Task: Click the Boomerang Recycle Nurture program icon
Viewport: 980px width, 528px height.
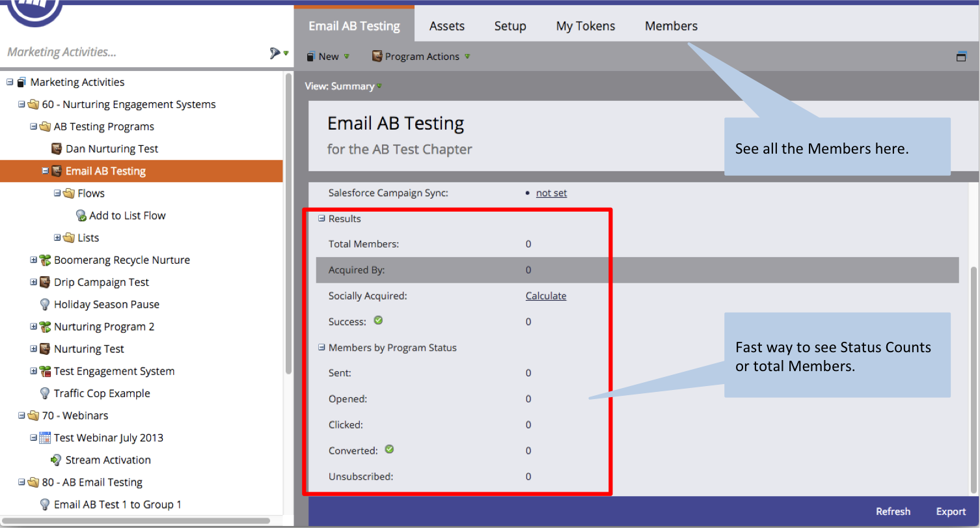Action: [45, 260]
